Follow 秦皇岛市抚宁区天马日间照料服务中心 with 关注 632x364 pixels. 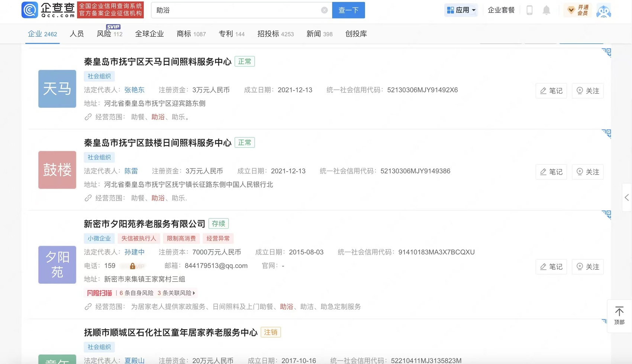[x=588, y=91]
